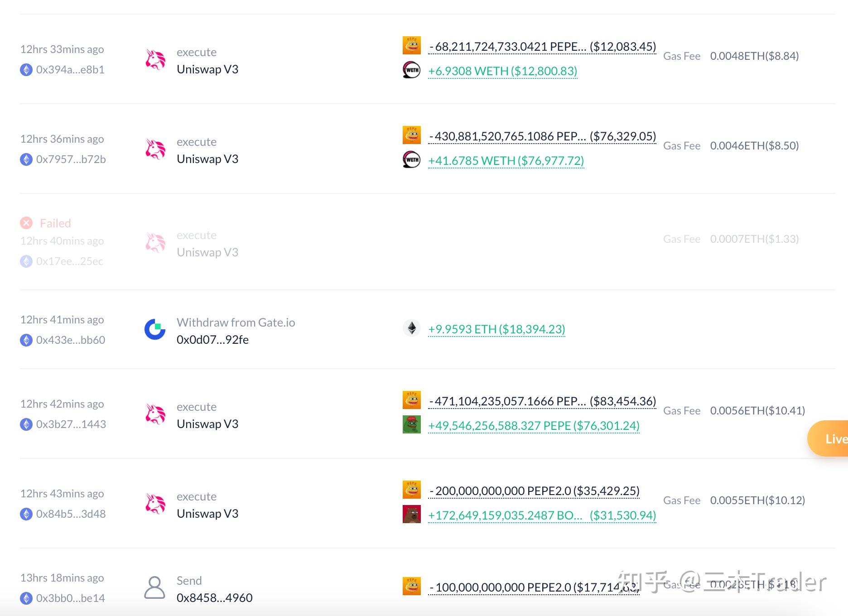This screenshot has width=848, height=616.
Task: Click the Failed status label
Action: pos(55,223)
